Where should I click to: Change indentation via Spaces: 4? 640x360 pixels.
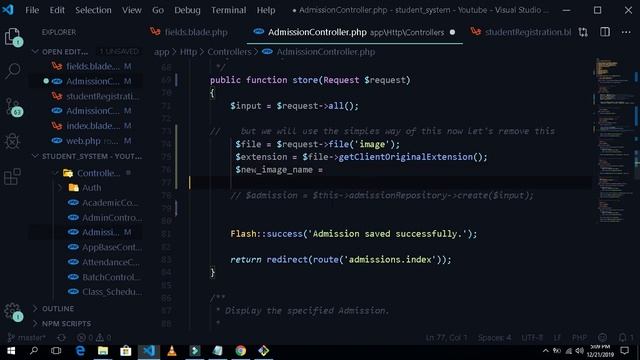(x=494, y=338)
